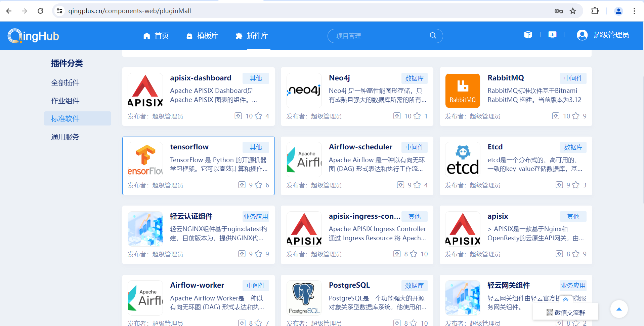Click the download icon on tensorflow card
Image resolution: width=644 pixels, height=326 pixels.
point(242,185)
